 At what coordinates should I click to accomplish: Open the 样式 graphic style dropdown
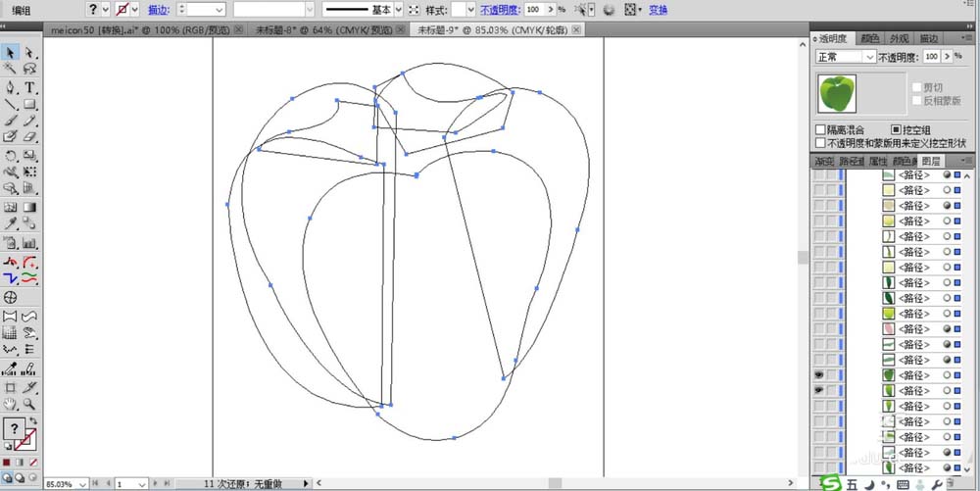point(471,10)
